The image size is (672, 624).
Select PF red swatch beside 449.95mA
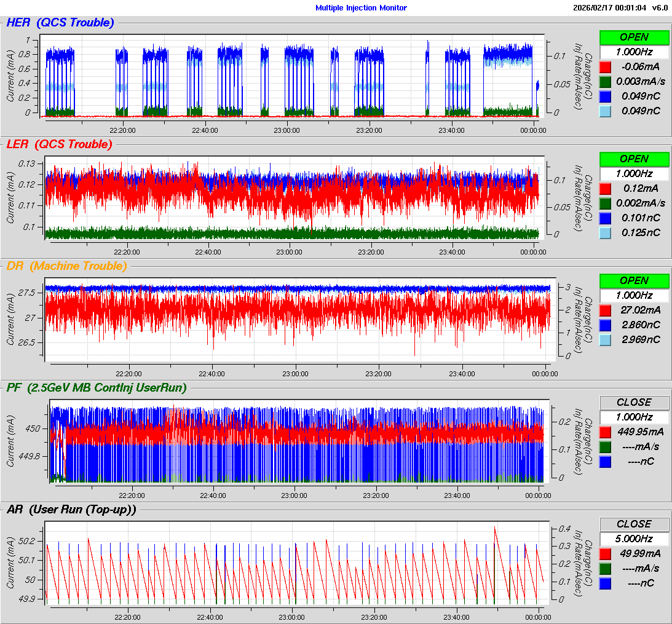pyautogui.click(x=605, y=432)
